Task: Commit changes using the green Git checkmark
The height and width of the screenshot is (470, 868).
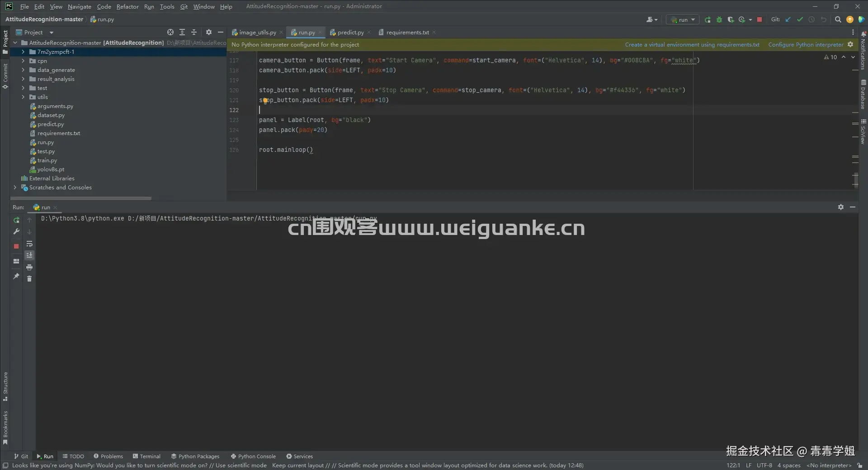Action: (x=800, y=19)
